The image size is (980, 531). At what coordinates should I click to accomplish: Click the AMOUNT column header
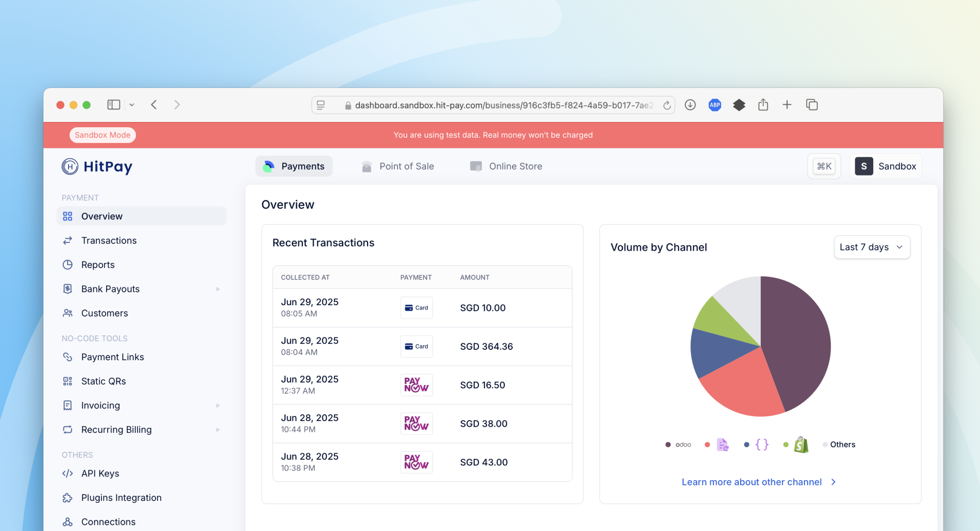point(475,277)
